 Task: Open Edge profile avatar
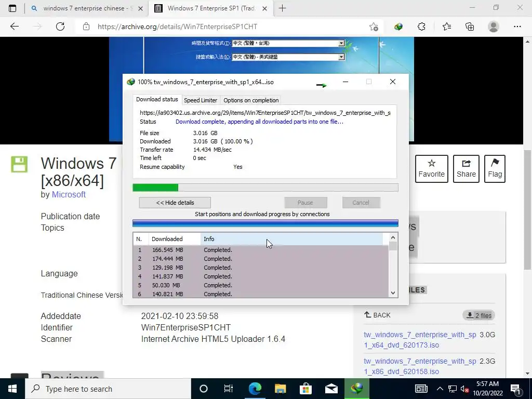(x=494, y=26)
